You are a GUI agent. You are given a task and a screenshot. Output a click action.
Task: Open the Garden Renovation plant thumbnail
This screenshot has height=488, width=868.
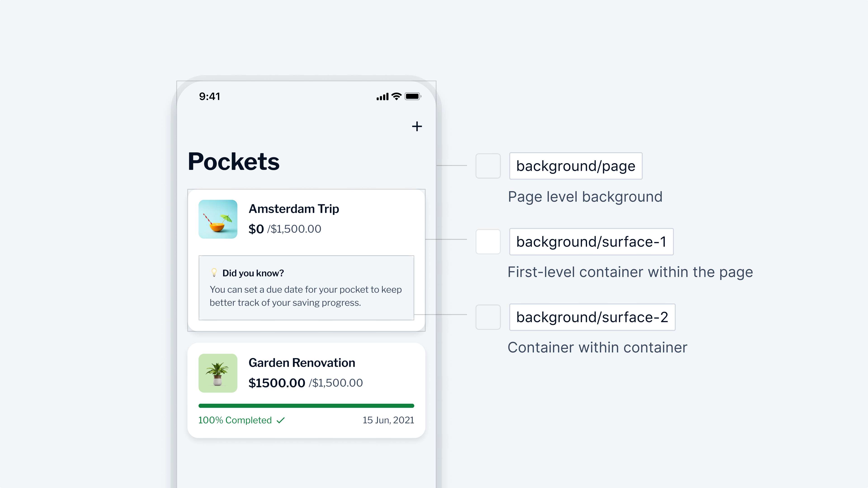(218, 373)
